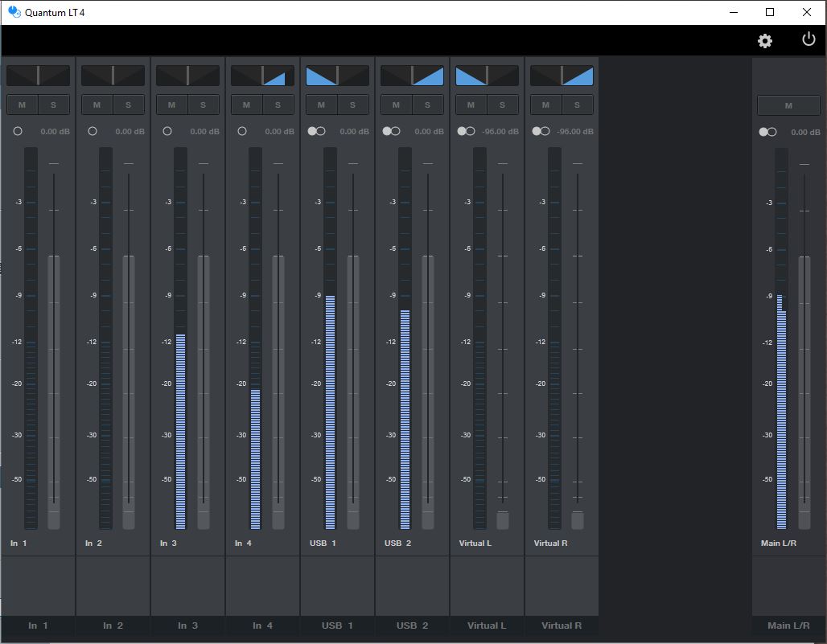Select the Main L/R bottom channel label

coord(788,626)
